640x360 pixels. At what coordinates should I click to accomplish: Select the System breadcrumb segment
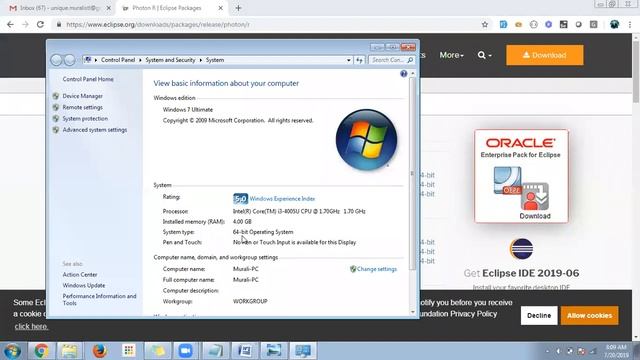pos(215,60)
